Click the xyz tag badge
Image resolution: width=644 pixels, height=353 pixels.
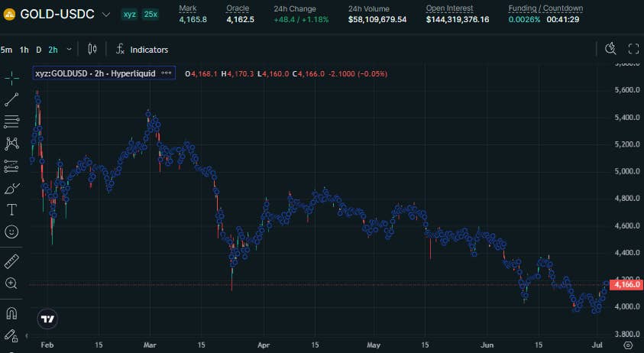point(129,14)
